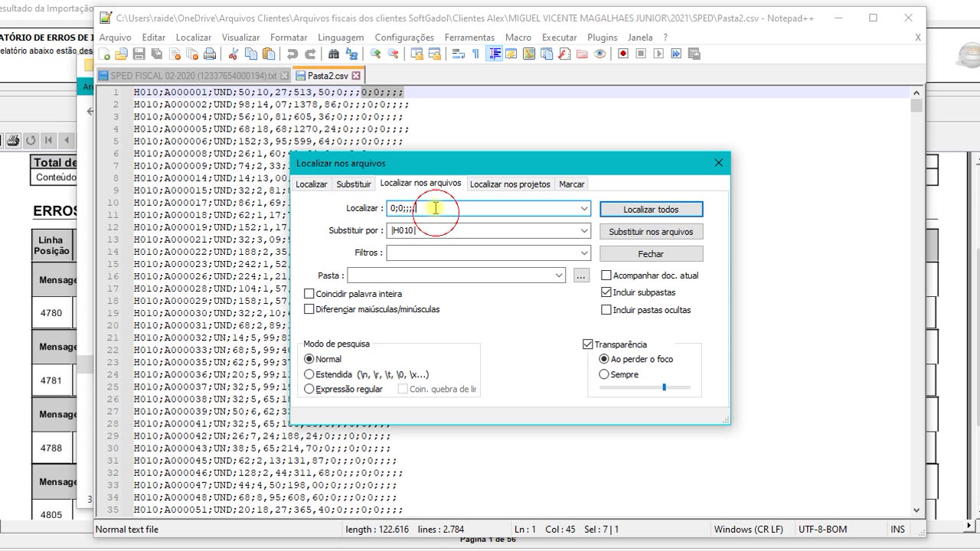Click the Localizar todos button
The height and width of the screenshot is (551, 980).
651,209
